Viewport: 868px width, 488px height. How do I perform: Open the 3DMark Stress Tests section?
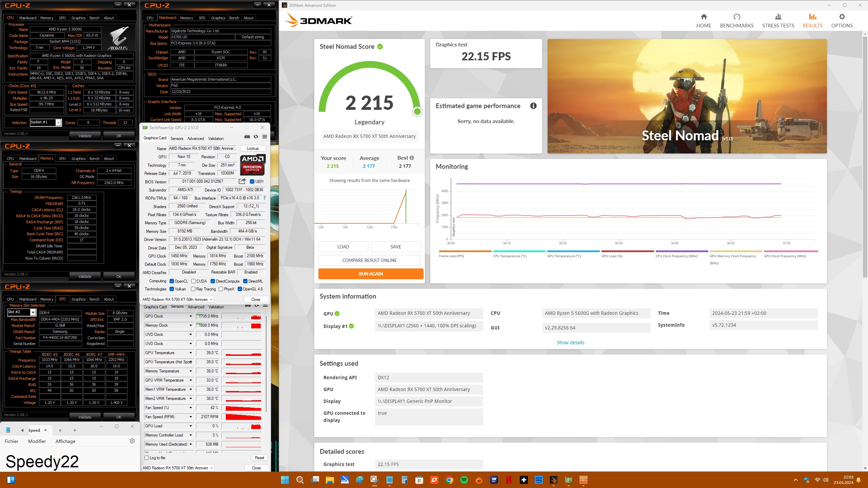click(778, 21)
